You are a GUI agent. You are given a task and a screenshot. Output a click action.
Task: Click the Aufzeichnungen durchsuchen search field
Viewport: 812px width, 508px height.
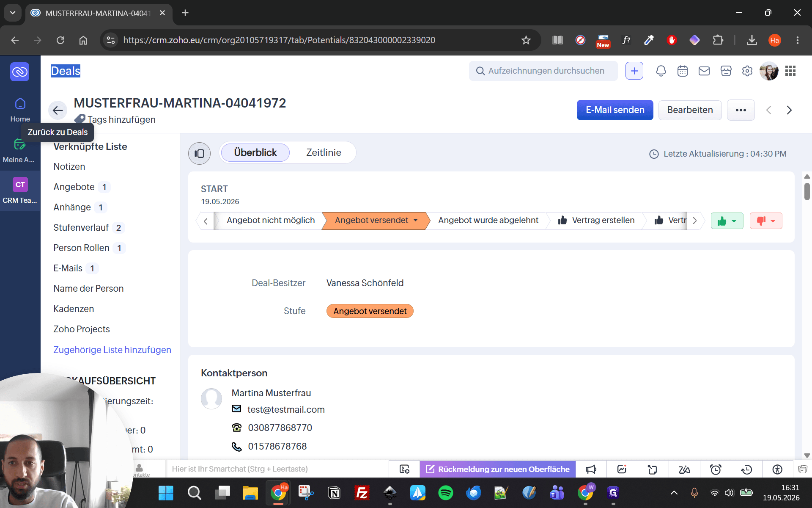[x=543, y=71]
